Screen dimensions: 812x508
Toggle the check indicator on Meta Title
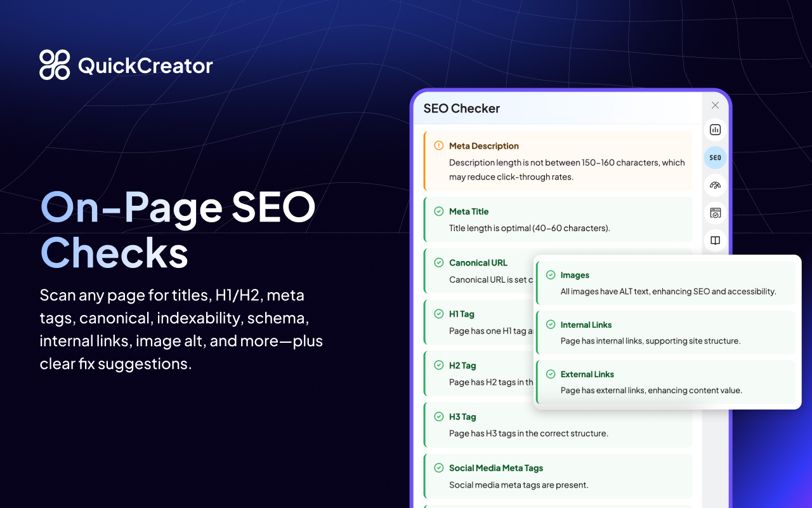click(438, 211)
